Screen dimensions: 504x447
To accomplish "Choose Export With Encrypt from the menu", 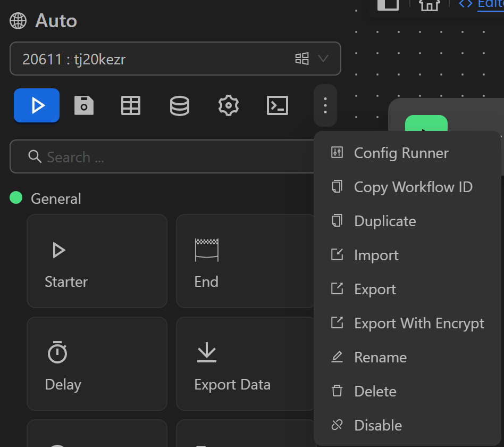I will click(419, 323).
